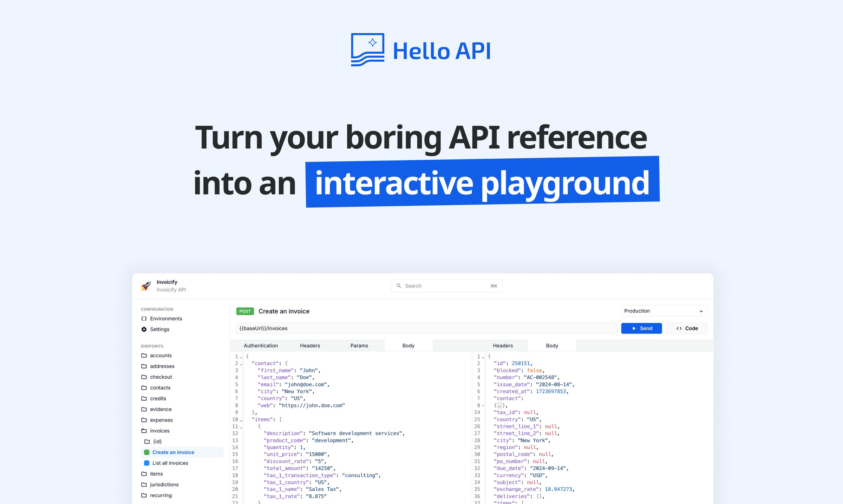
Task: Select the blue dot beside List all invoices
Action: pos(146,463)
